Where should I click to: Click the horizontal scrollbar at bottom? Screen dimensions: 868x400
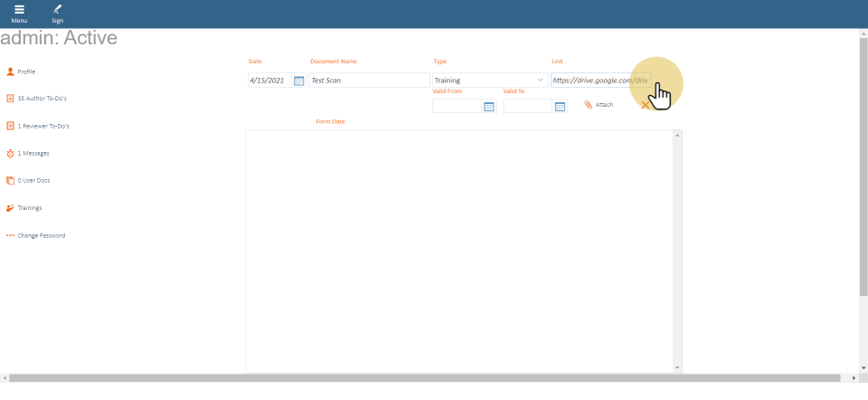(425, 377)
